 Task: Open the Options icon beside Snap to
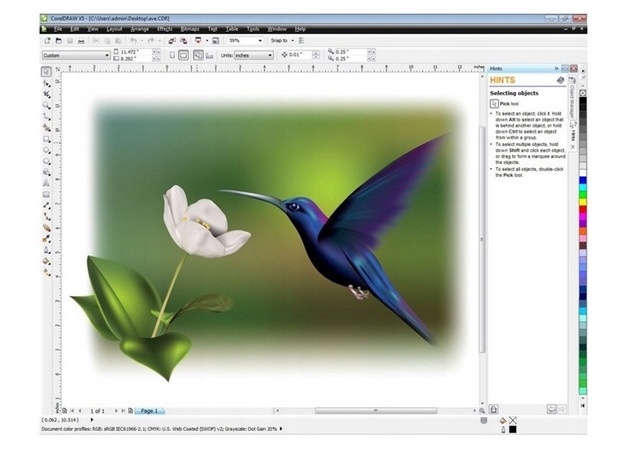302,41
